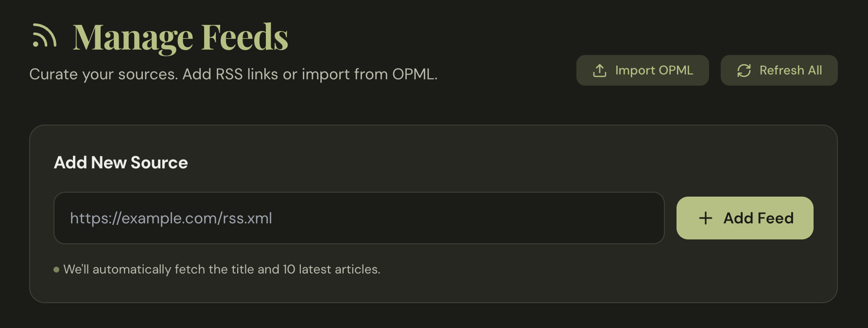Screen dimensions: 868x328
Task: Open the Import OPML dialog
Action: click(642, 70)
